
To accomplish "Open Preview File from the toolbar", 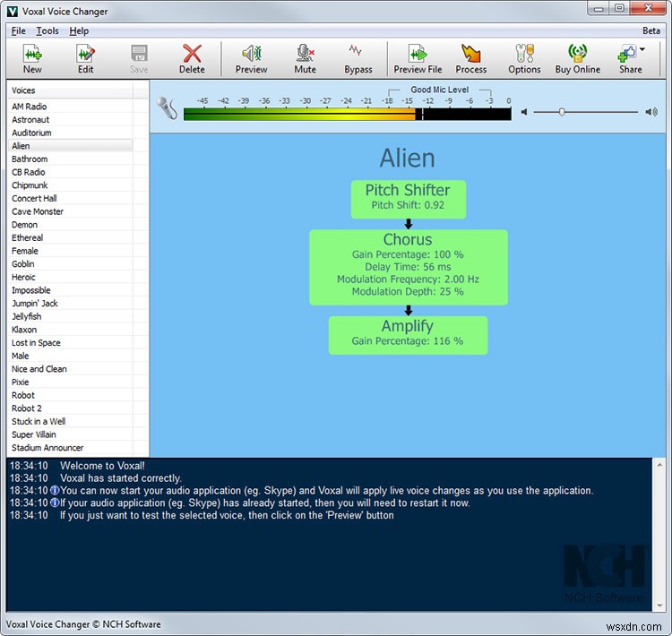I will [418, 58].
